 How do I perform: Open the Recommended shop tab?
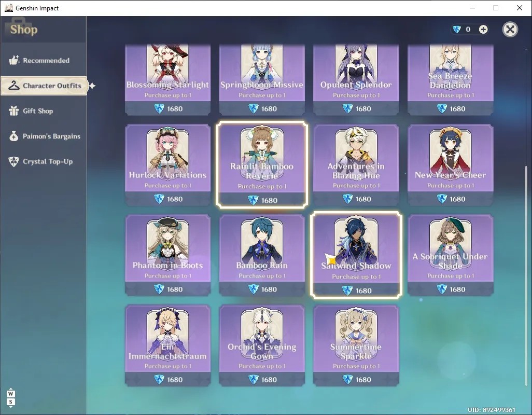[x=44, y=60]
